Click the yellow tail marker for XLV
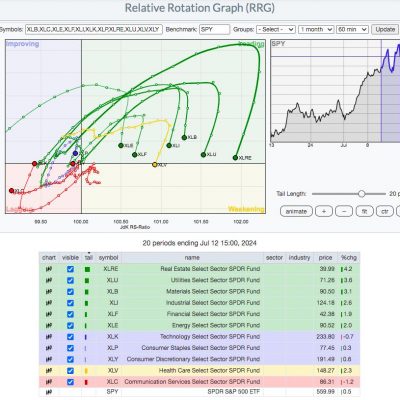 86,371
